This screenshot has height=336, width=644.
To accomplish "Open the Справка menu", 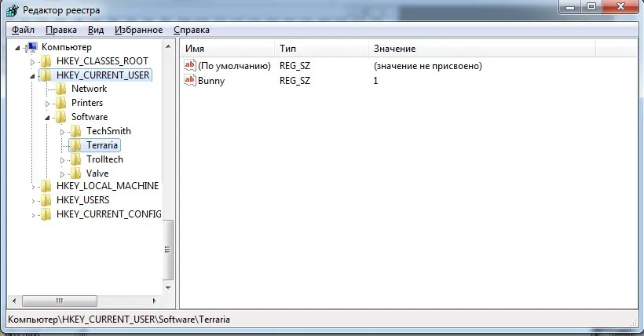I will tap(191, 30).
